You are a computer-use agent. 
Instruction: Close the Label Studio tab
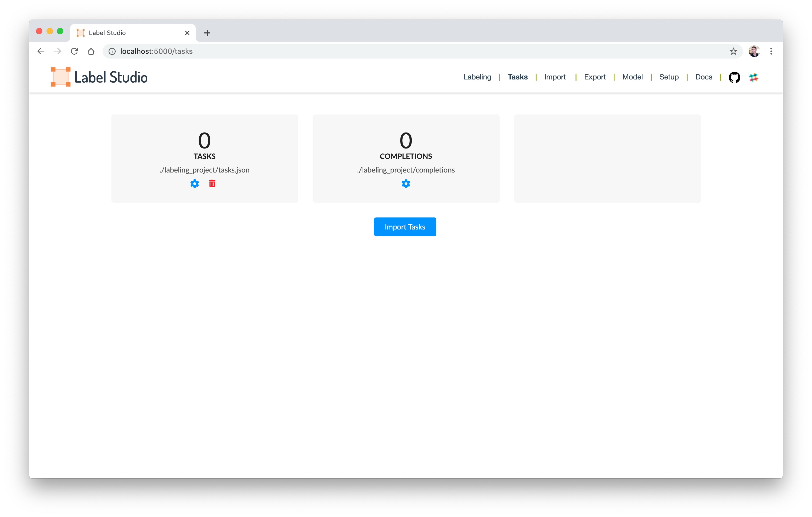click(187, 33)
